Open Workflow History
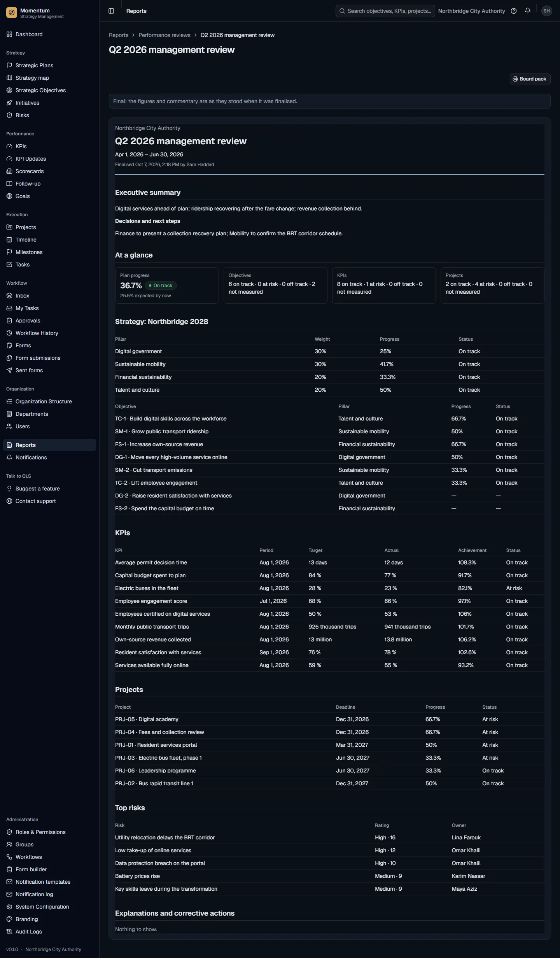The height and width of the screenshot is (958, 560). pos(49,333)
